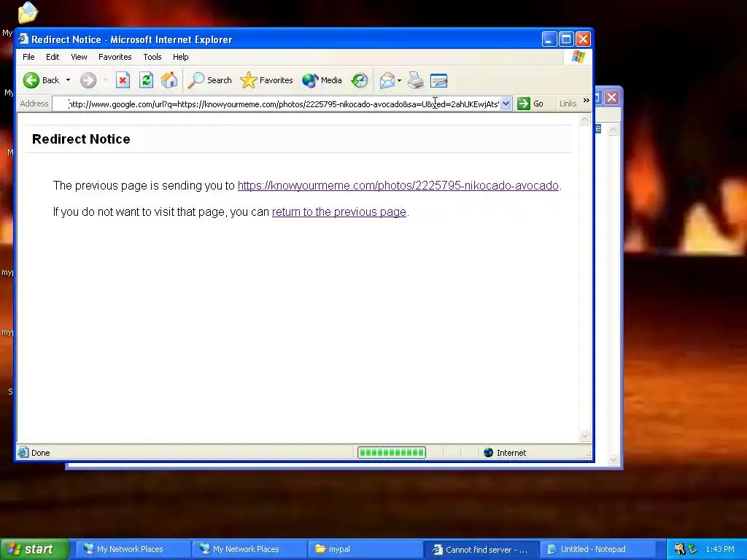Follow the knowyourmeme.com nikocado-avocado link
This screenshot has width=747, height=560.
[398, 185]
